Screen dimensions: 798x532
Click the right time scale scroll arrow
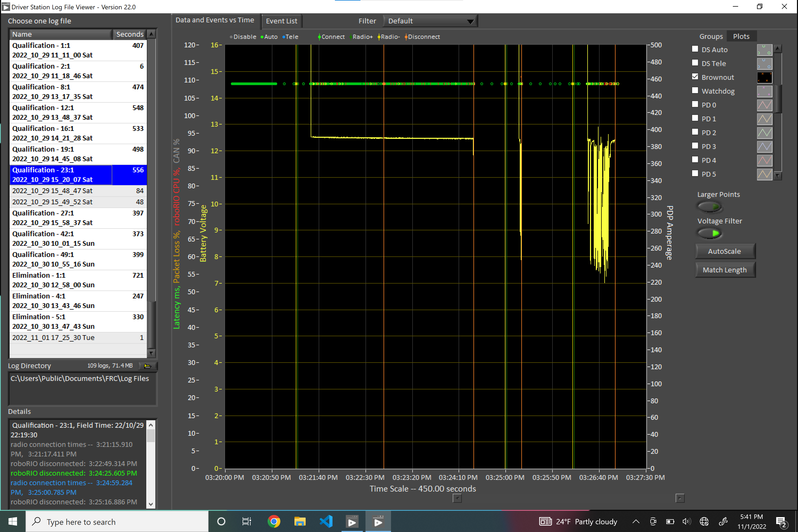click(680, 498)
